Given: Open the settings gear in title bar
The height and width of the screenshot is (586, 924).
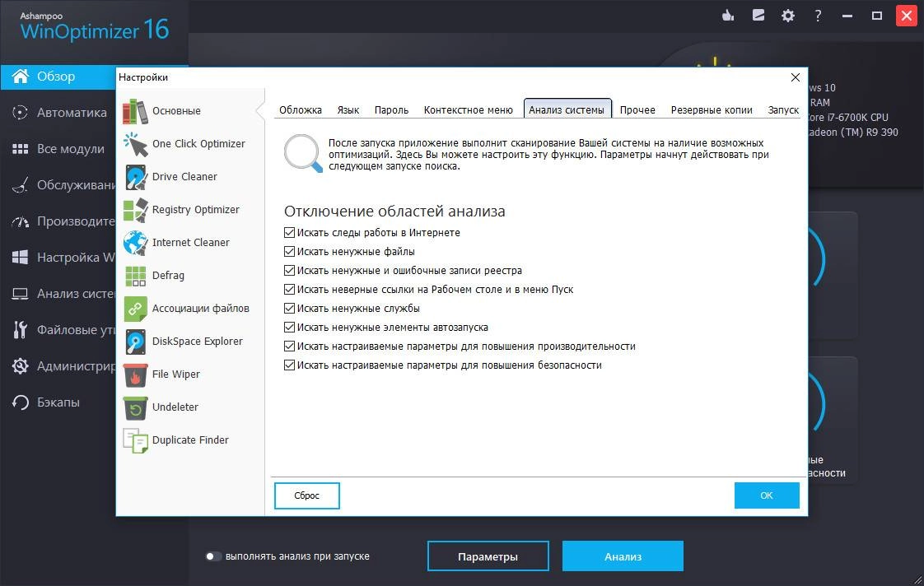Looking at the screenshot, I should 788,16.
